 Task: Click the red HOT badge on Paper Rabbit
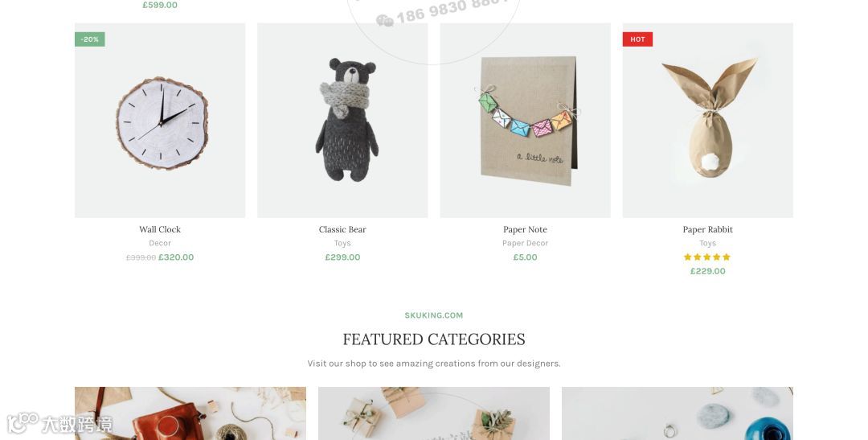[x=637, y=39]
